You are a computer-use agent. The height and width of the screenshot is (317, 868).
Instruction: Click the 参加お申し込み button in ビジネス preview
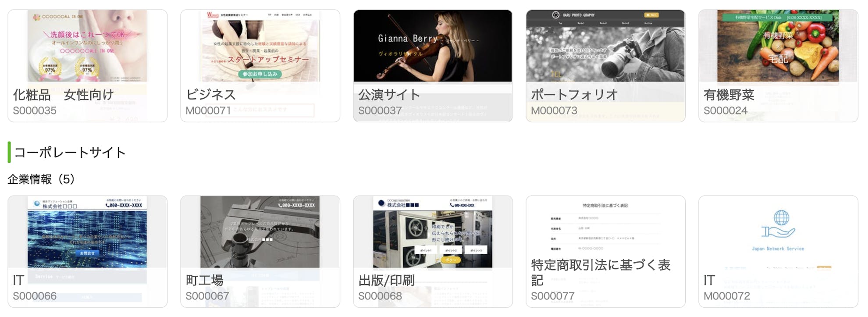coord(260,74)
